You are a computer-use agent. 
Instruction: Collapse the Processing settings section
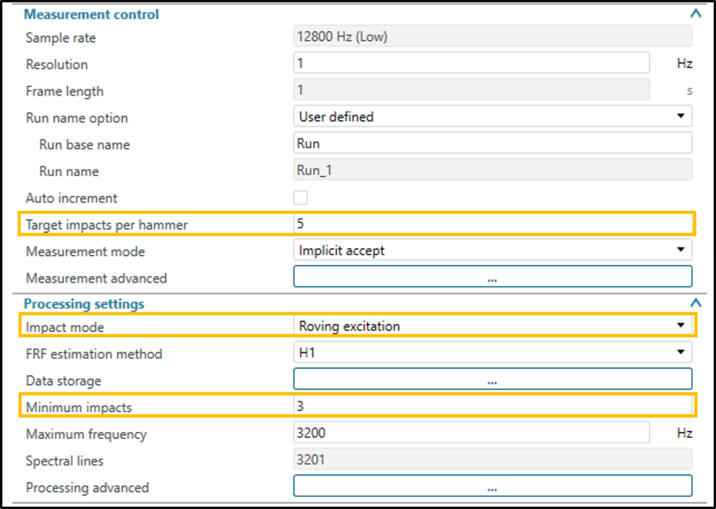click(x=696, y=302)
